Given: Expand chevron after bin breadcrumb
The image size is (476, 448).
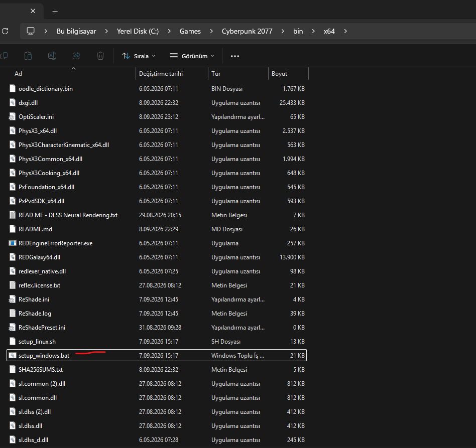Looking at the screenshot, I should tap(313, 31).
